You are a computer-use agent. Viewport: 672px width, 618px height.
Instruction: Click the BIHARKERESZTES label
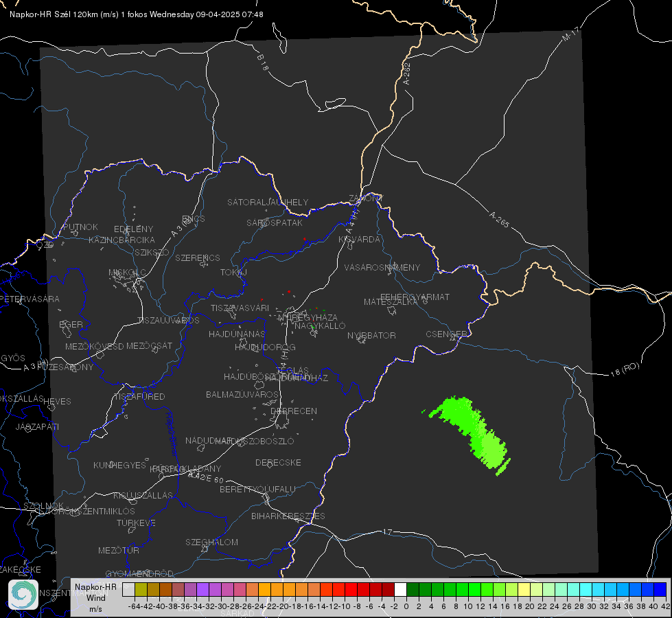(288, 516)
